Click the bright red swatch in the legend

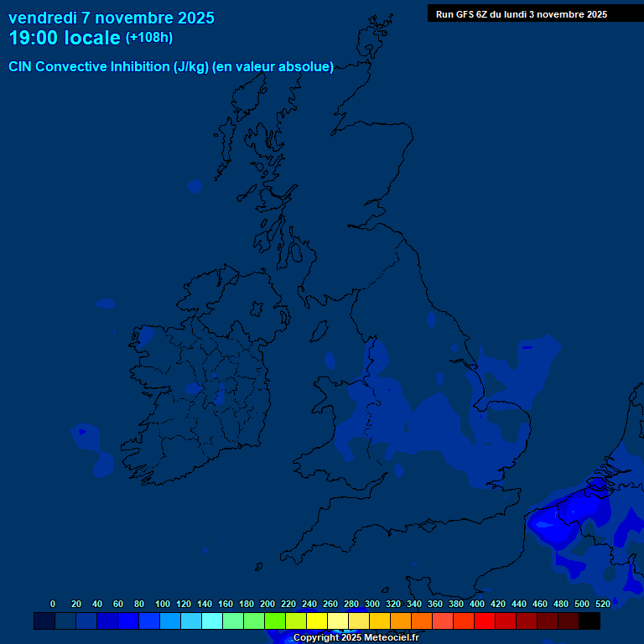click(x=485, y=621)
